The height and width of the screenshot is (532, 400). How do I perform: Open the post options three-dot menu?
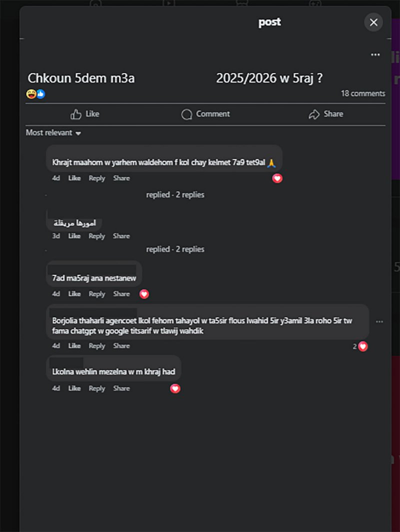click(x=375, y=55)
